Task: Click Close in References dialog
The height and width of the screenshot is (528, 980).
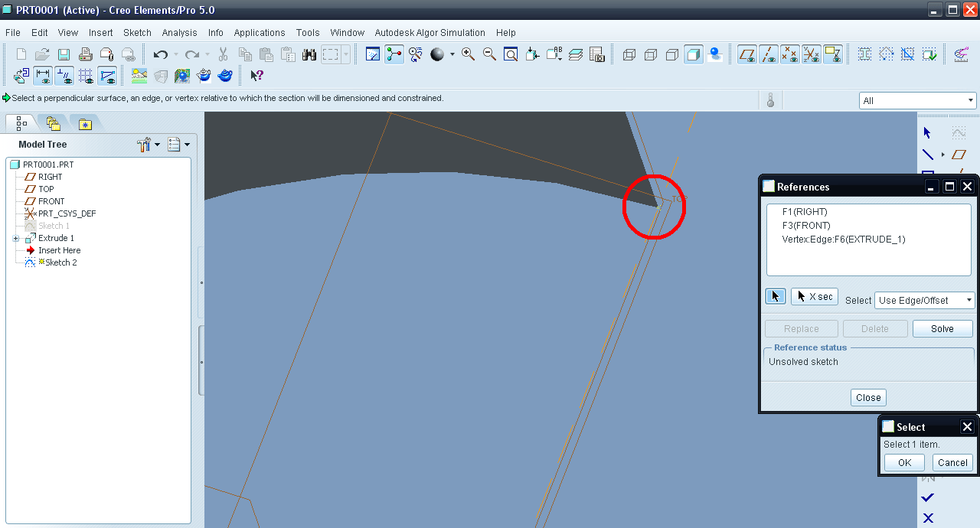Action: (868, 397)
